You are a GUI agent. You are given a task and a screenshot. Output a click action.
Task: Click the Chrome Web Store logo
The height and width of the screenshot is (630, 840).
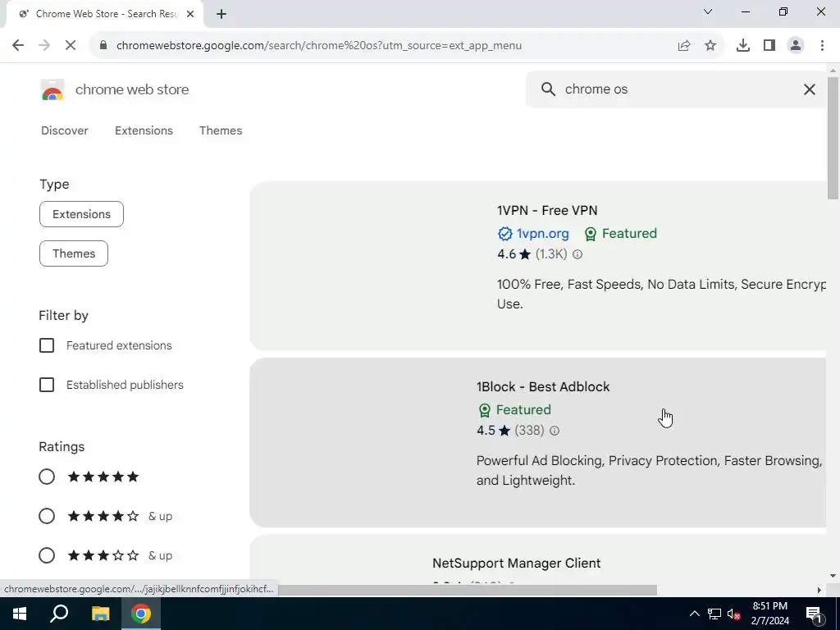tap(52, 89)
